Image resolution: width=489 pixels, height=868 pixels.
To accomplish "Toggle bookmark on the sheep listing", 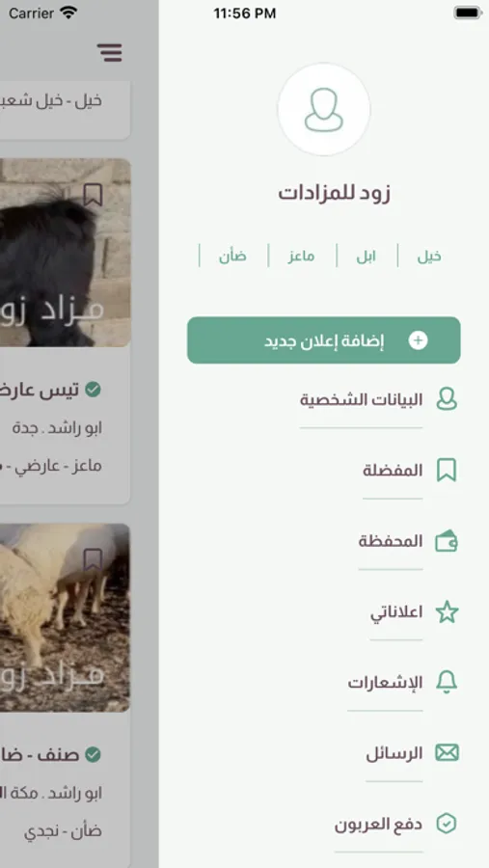I will coord(93,559).
